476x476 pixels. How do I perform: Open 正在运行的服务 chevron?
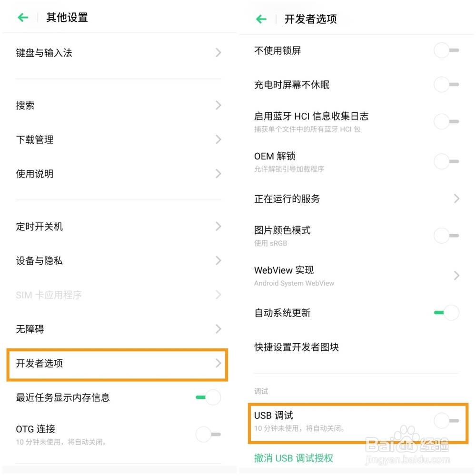coord(456,198)
